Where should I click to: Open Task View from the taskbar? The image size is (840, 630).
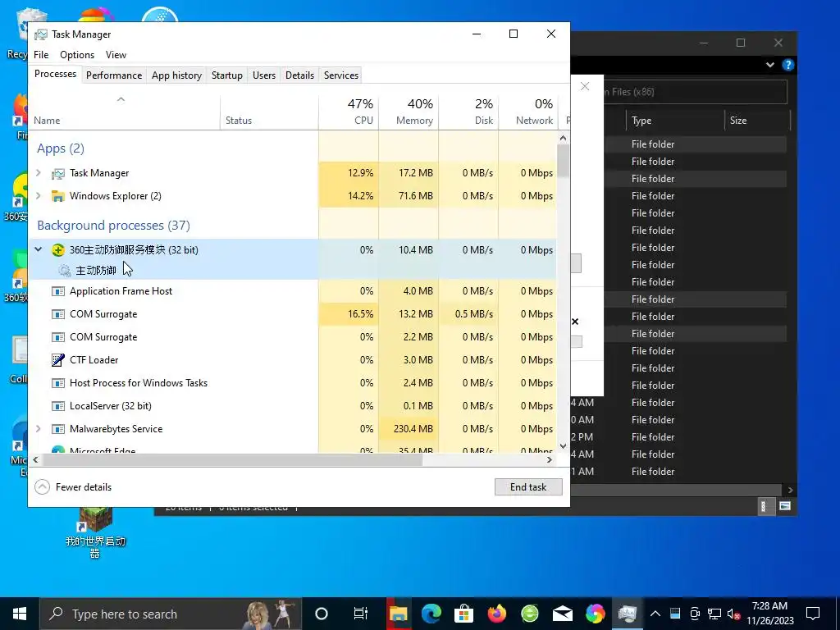[361, 614]
